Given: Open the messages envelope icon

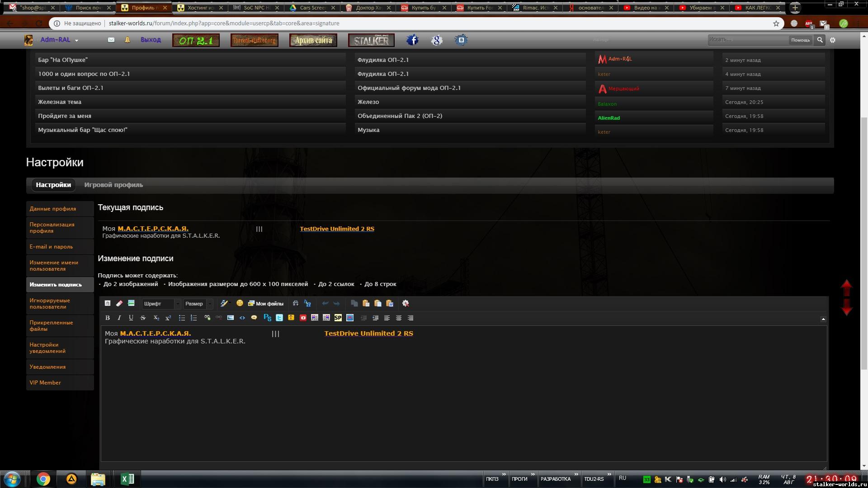Looking at the screenshot, I should 111,40.
